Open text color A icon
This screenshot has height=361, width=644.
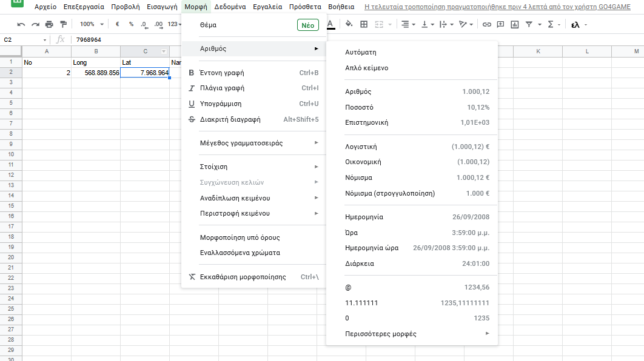pyautogui.click(x=330, y=25)
